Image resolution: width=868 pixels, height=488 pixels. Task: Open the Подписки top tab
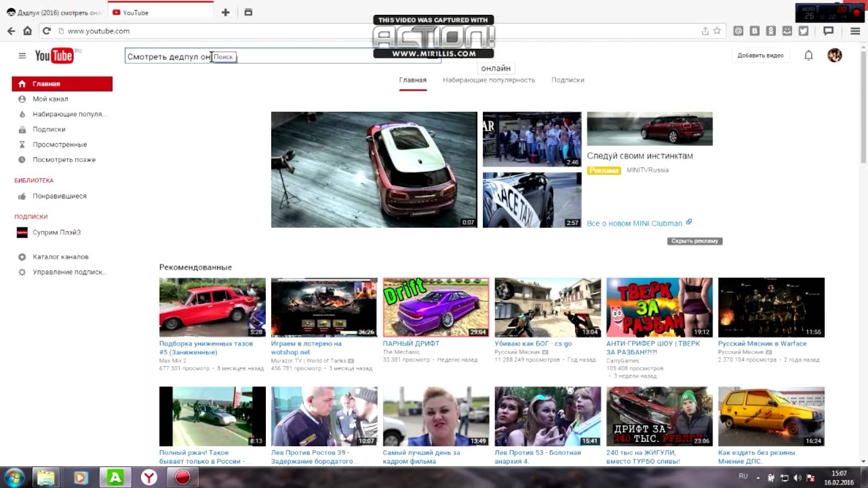pyautogui.click(x=568, y=80)
